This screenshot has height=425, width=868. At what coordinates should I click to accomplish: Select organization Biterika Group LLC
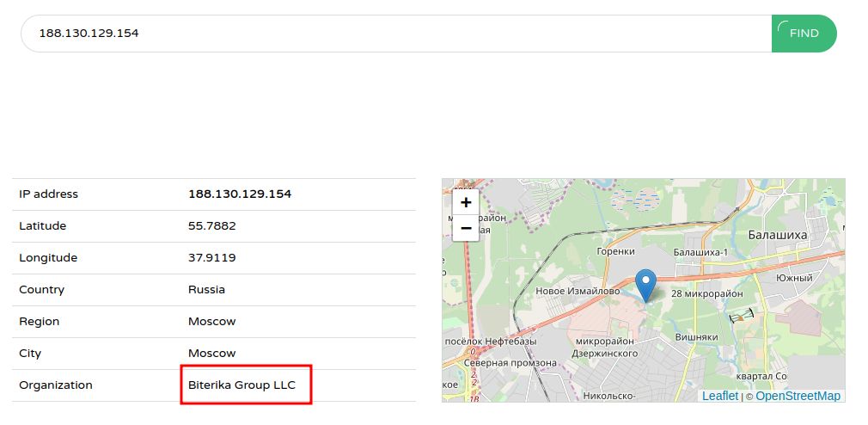point(241,385)
